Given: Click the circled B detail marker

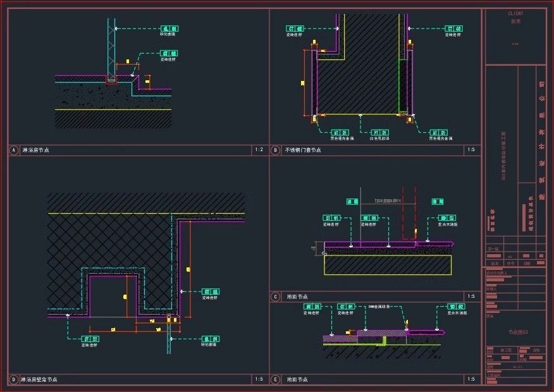Looking at the screenshot, I should point(275,150).
